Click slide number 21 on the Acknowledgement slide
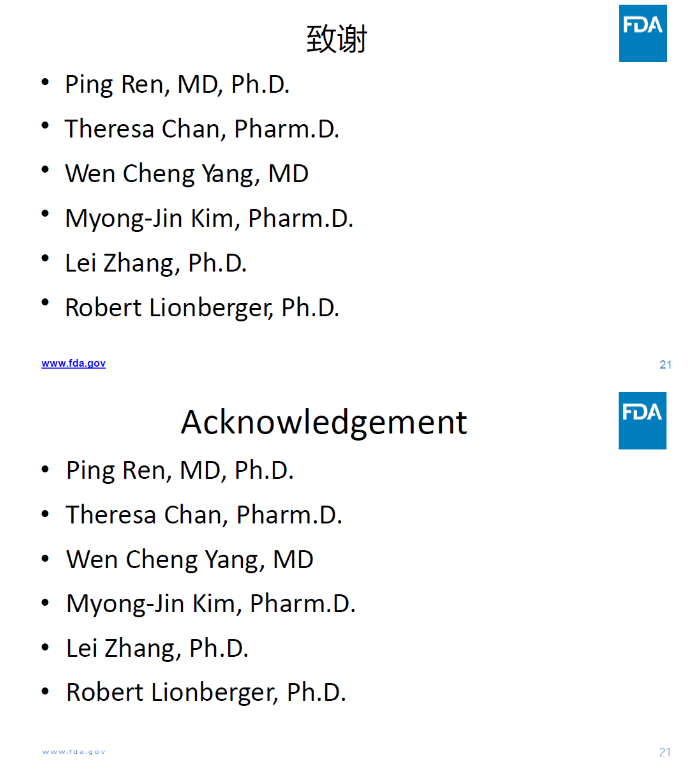The image size is (695, 769). click(665, 752)
